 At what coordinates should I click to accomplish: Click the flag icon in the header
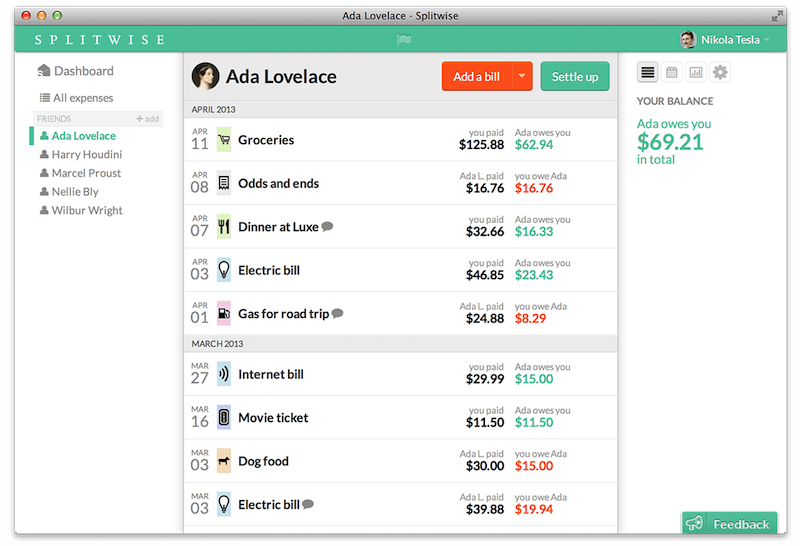coord(404,39)
